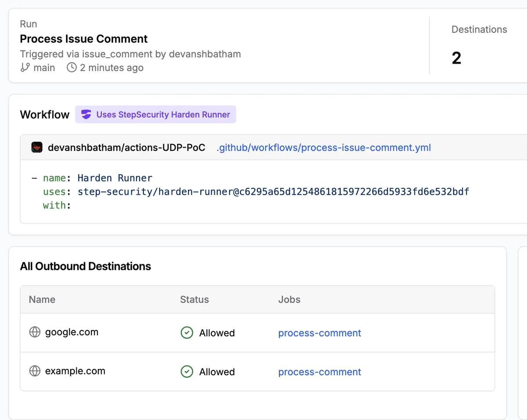Click the Workflow section heading
Viewport: 527px width, 420px height.
point(45,115)
